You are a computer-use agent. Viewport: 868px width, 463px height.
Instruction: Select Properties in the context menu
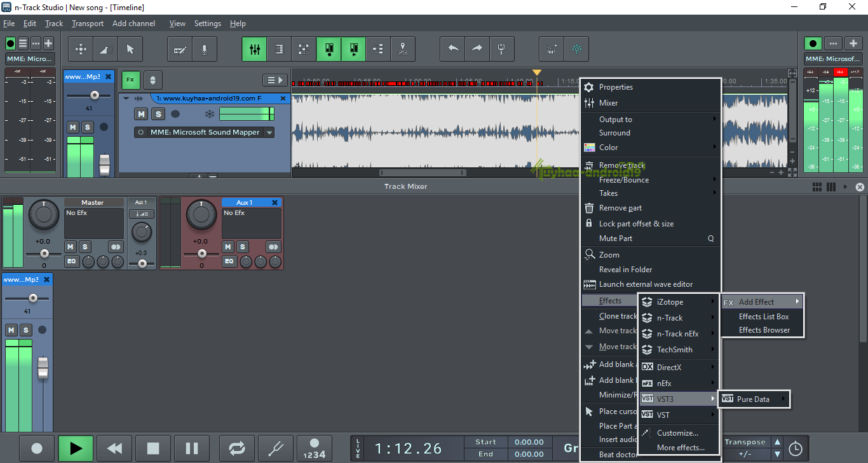pyautogui.click(x=651, y=87)
